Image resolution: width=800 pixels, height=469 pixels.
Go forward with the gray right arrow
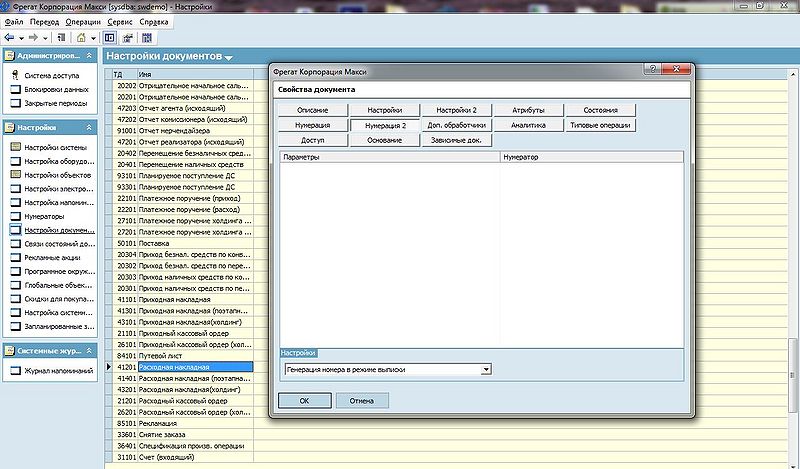click(33, 38)
